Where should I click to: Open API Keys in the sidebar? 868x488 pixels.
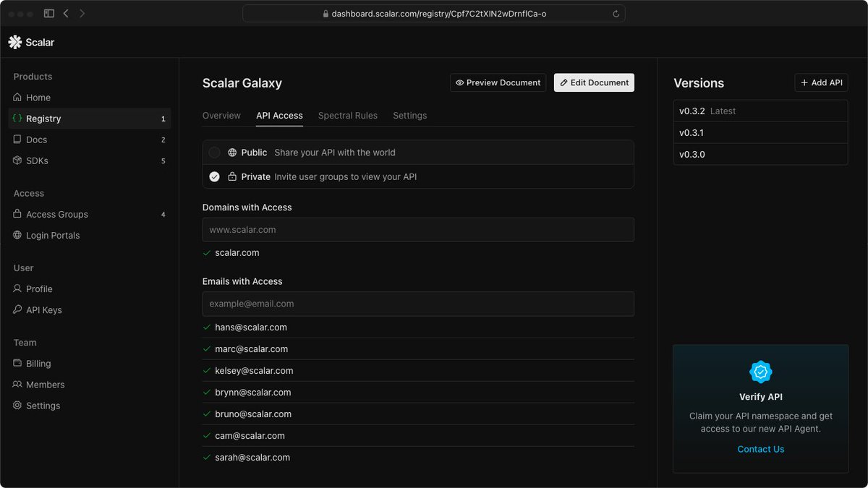(x=90, y=310)
